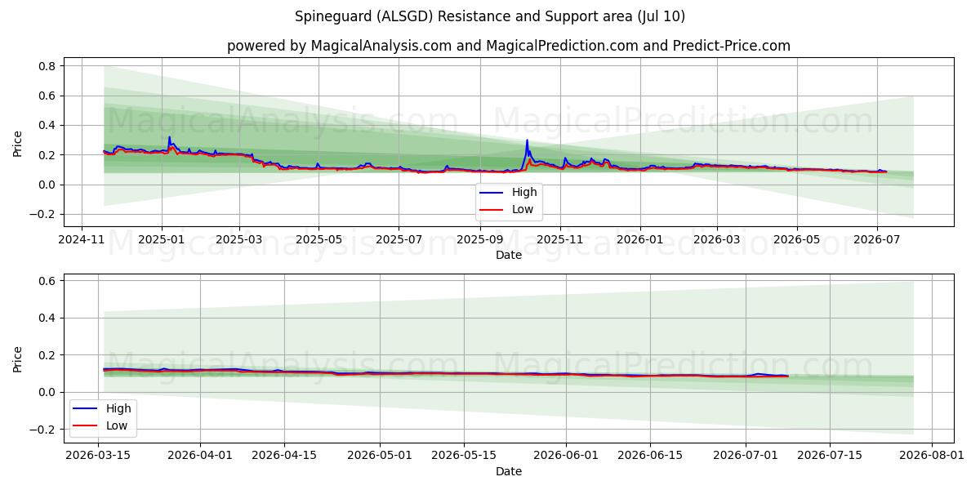Click the 0.8 price tick in upper chart
The width and height of the screenshot is (980, 490).
pos(47,66)
